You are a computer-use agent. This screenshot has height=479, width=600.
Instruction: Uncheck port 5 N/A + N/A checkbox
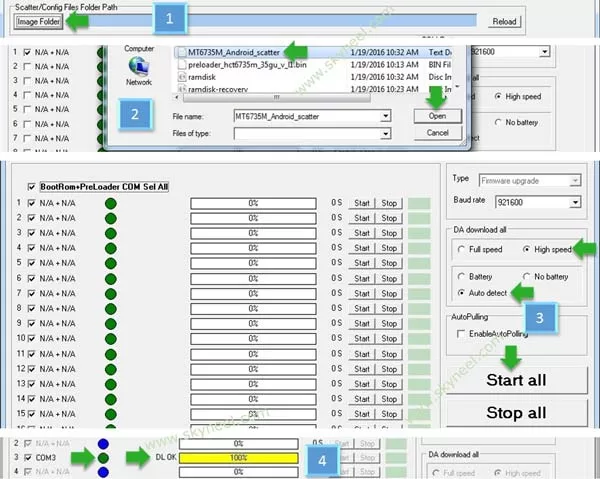click(x=31, y=263)
